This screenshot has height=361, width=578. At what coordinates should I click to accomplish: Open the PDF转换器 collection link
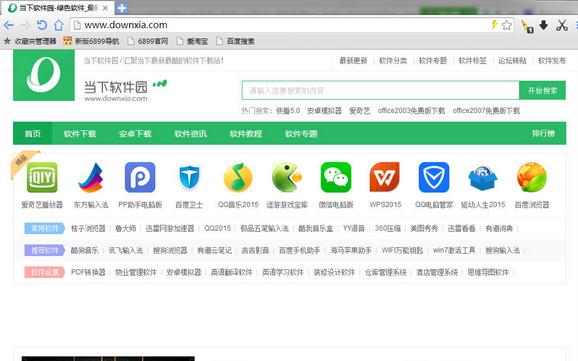pos(88,273)
